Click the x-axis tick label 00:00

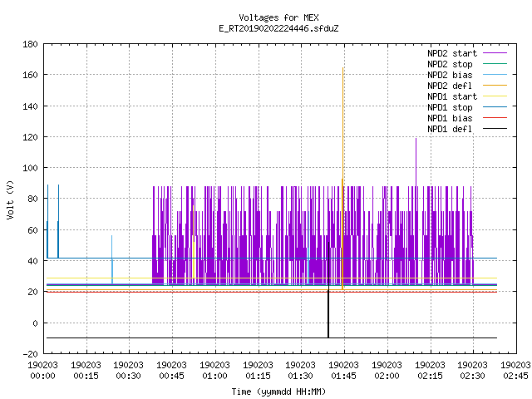click(42, 376)
